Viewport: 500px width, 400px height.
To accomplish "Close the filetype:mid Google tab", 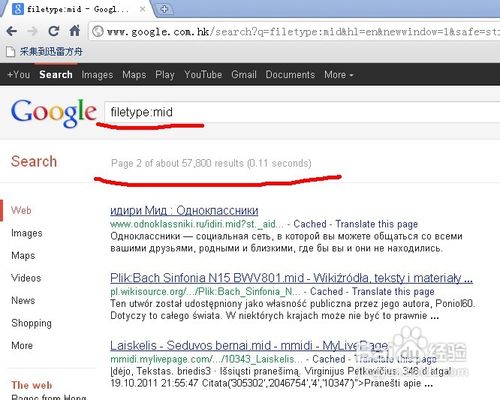I will click(x=142, y=9).
